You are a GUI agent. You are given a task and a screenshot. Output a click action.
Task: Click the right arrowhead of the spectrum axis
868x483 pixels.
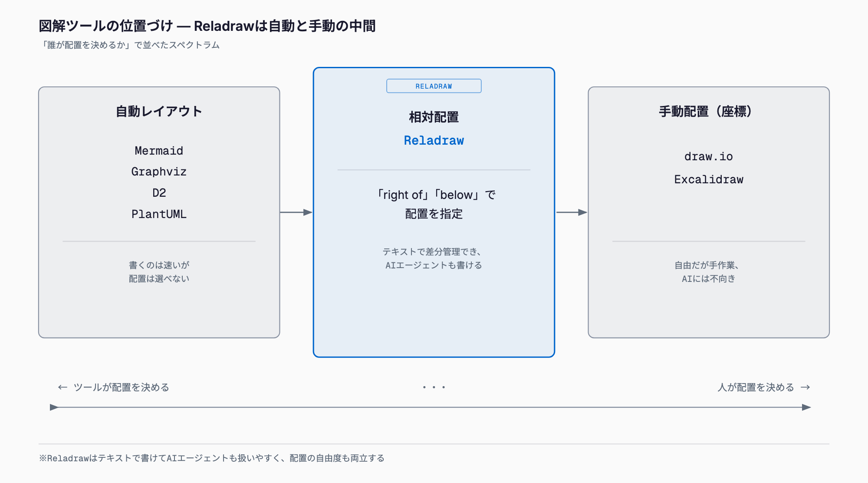pyautogui.click(x=806, y=407)
